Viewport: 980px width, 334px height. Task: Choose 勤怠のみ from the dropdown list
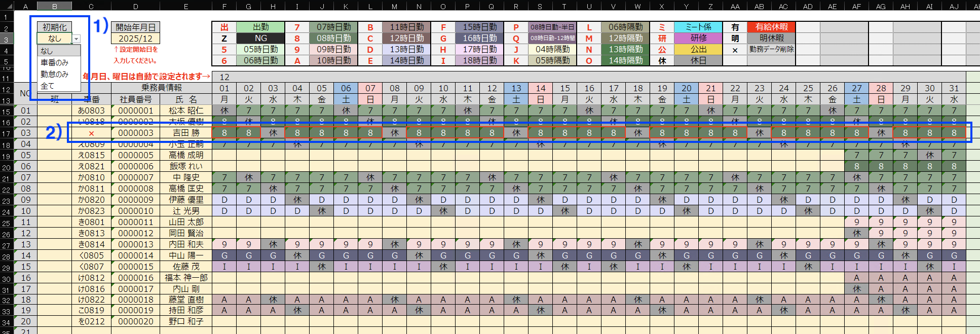pos(55,74)
